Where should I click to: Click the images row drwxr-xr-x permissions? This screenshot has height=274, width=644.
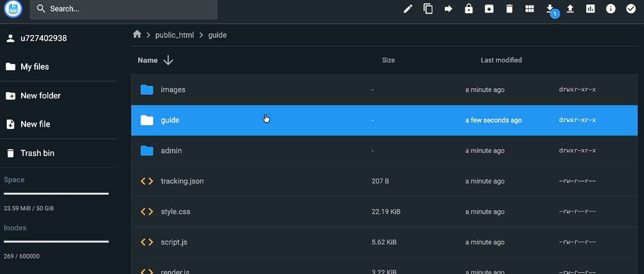point(577,90)
